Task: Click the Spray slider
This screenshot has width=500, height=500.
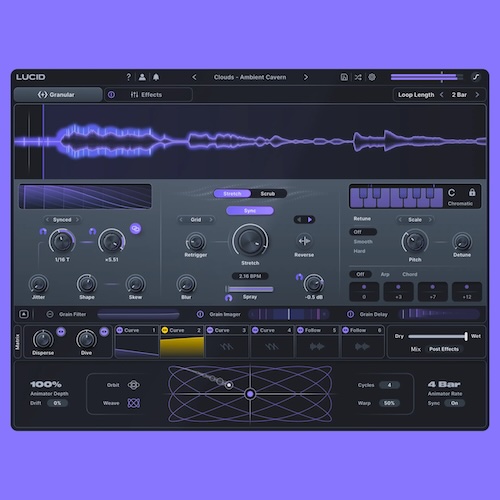Action: coord(249,289)
